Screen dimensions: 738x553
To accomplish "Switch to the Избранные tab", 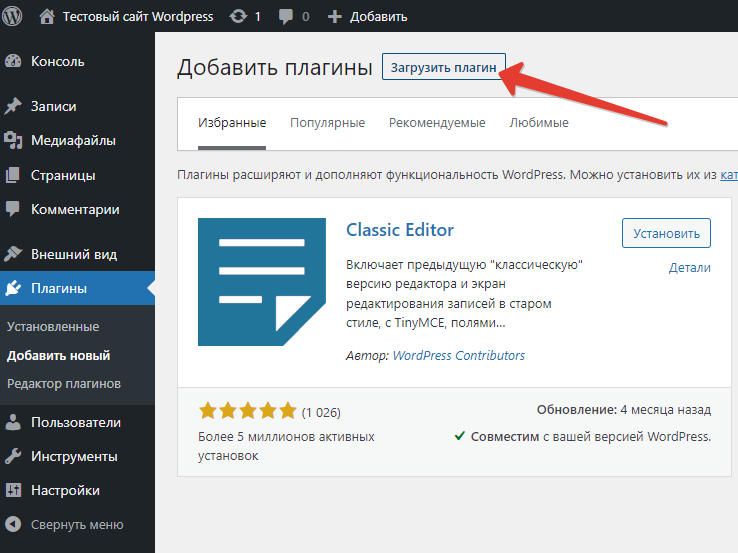I will [x=232, y=123].
